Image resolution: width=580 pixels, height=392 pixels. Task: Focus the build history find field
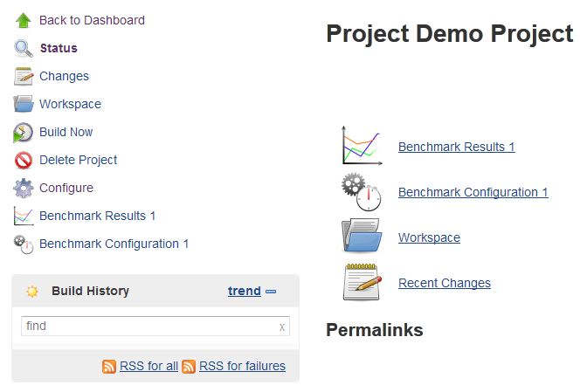click(x=147, y=326)
